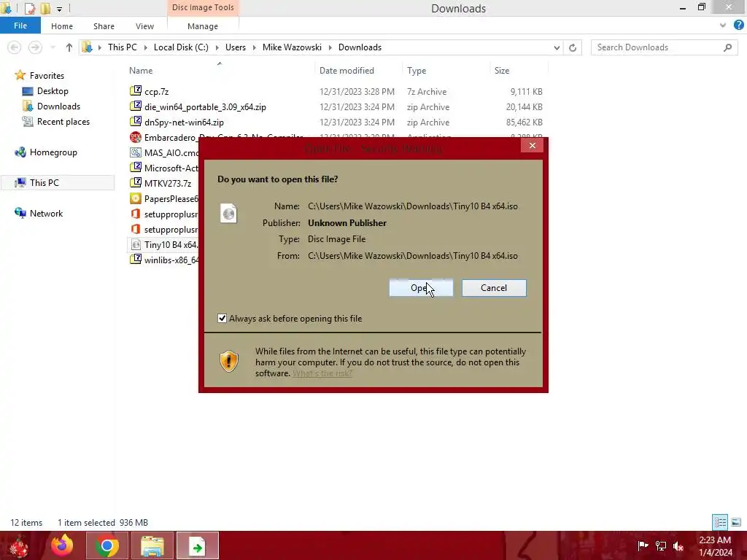Viewport: 747px width, 560px height.
Task: Switch to the View ribbon tab
Action: point(144,26)
